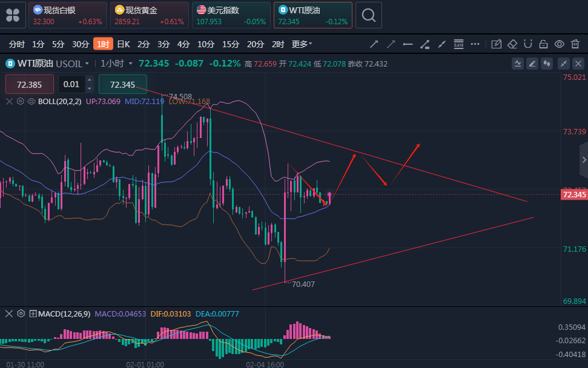The width and height of the screenshot is (588, 368).
Task: Increase lot size with up stepper arrow
Action: click(90, 80)
